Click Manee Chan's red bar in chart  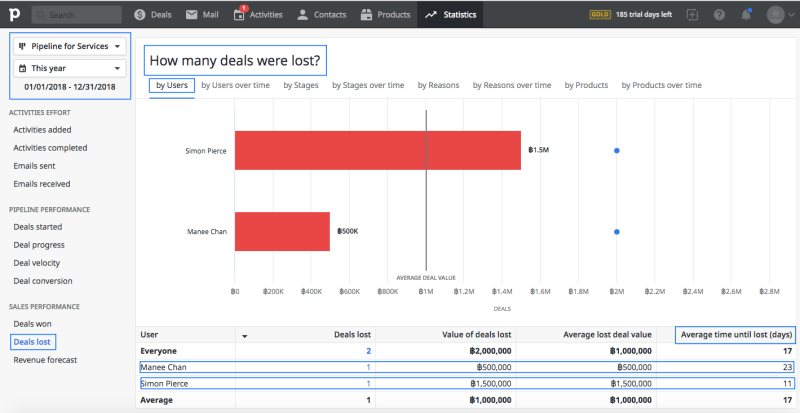pyautogui.click(x=282, y=231)
